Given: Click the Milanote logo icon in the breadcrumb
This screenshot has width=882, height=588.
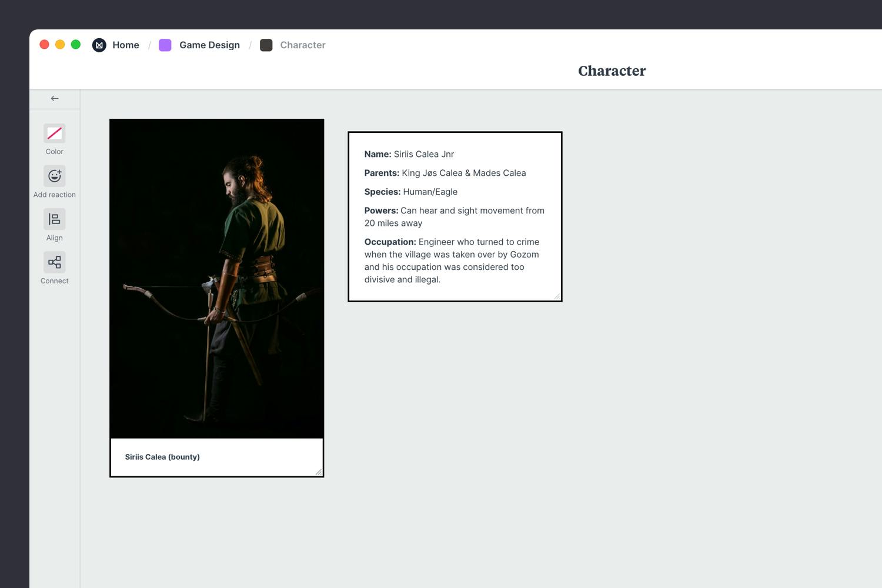Looking at the screenshot, I should click(x=99, y=45).
